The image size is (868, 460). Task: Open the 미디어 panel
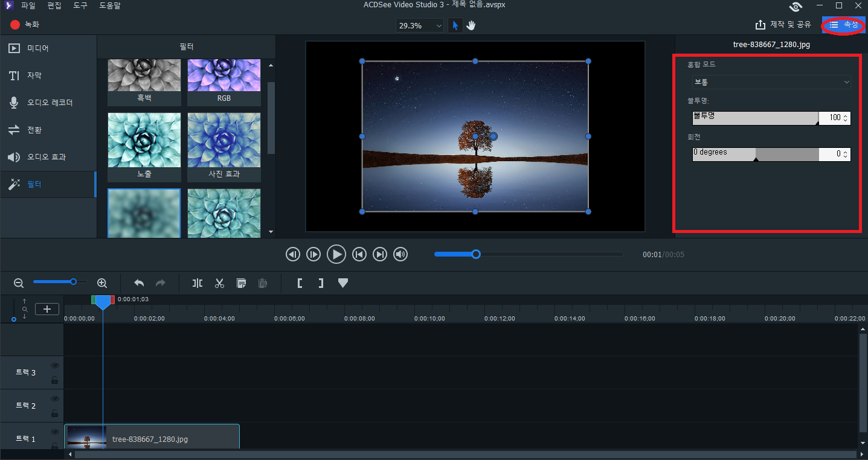(48, 48)
